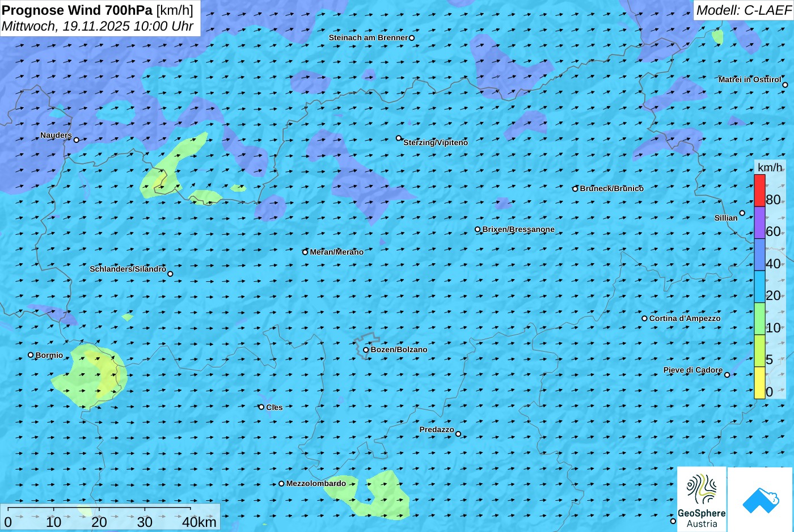The width and height of the screenshot is (794, 532).
Task: Click the "Sterzing/Vipiteno" text label
Action: point(436,142)
